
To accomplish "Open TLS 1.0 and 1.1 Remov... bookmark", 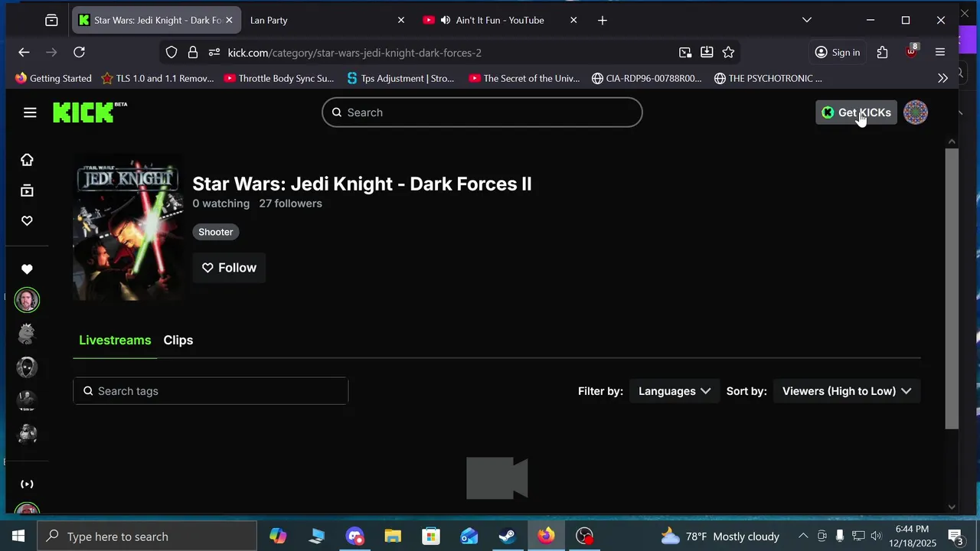I will 158,78.
